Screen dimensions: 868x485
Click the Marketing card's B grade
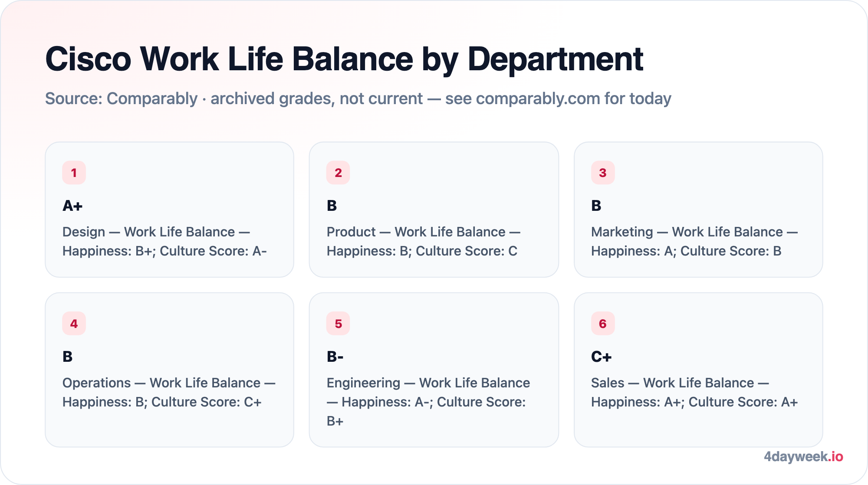coord(596,206)
